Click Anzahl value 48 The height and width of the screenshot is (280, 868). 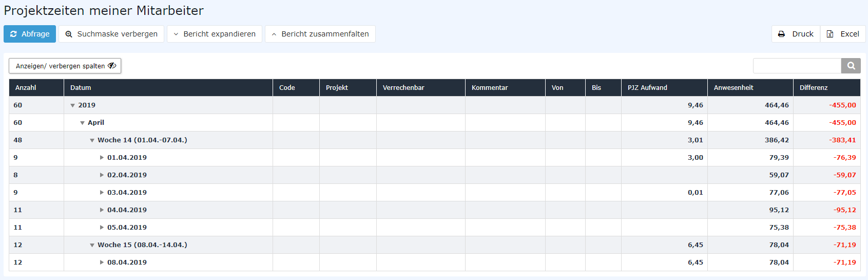click(18, 140)
